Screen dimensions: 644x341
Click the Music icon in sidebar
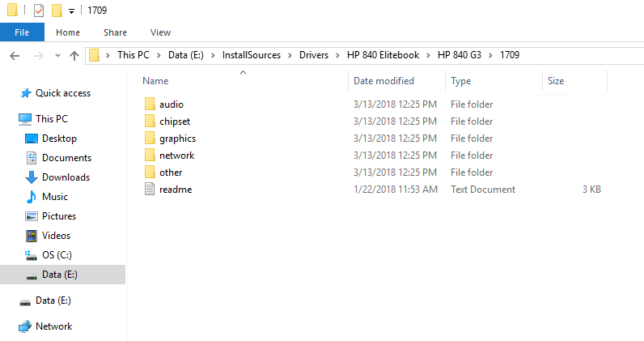[32, 197]
